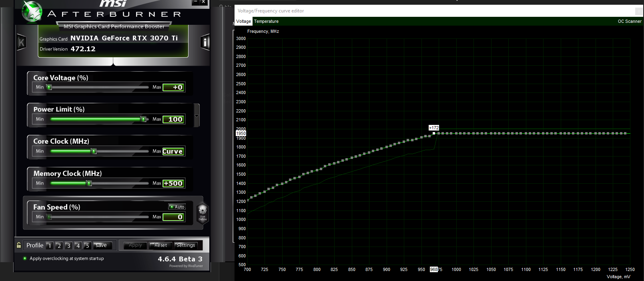644x281 pixels.
Task: Minimize the Afterburner window
Action: [195, 2]
